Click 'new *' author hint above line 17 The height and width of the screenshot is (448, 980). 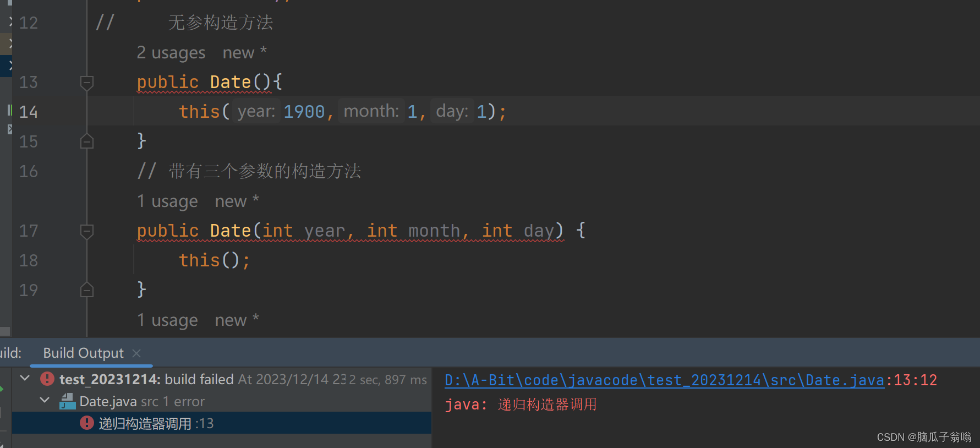pos(237,201)
